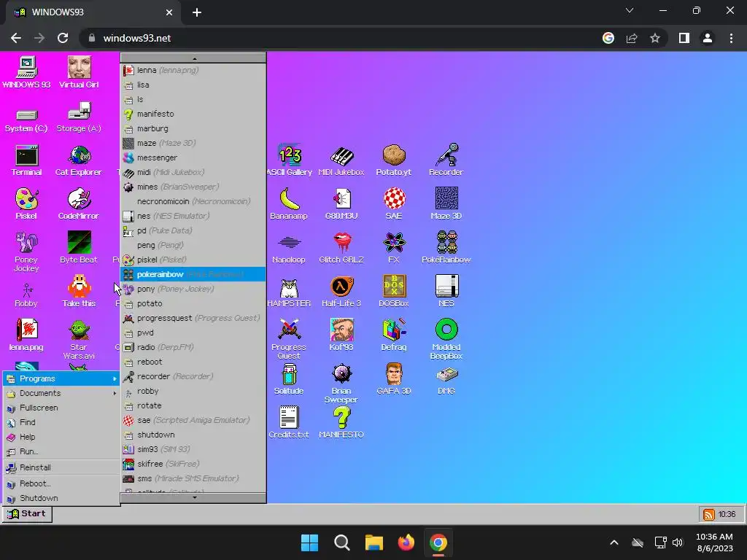The height and width of the screenshot is (560, 747).
Task: Open the Virtual Girl desktop icon
Action: [79, 72]
